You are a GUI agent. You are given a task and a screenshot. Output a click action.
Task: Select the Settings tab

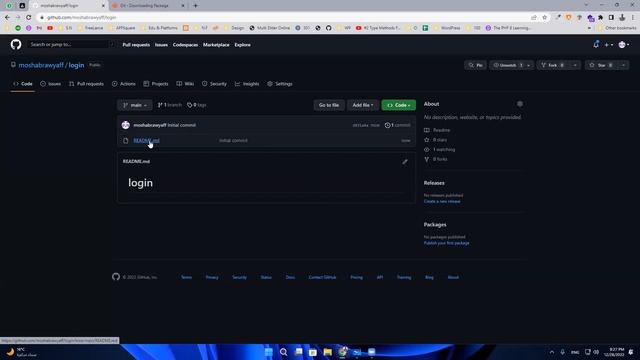tap(280, 84)
